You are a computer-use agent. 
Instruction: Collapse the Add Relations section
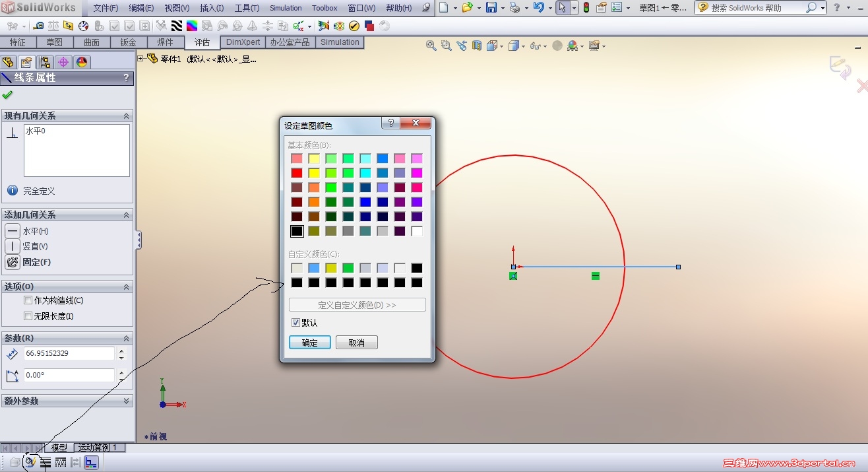pos(126,215)
